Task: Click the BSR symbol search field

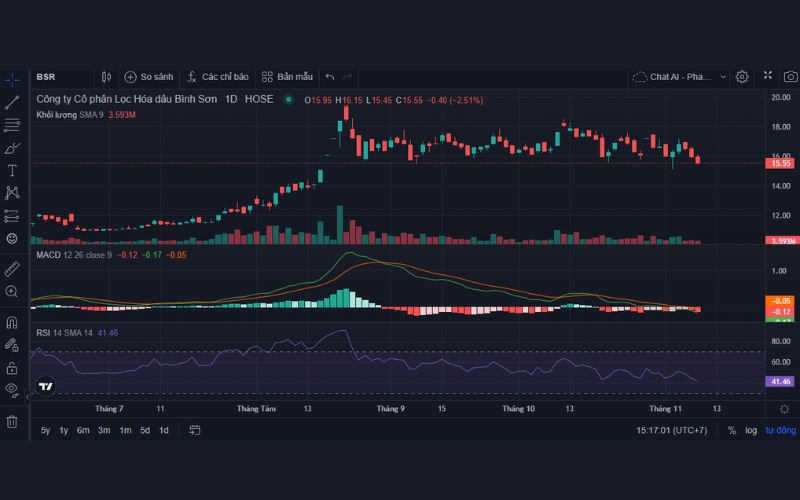Action: [60, 76]
